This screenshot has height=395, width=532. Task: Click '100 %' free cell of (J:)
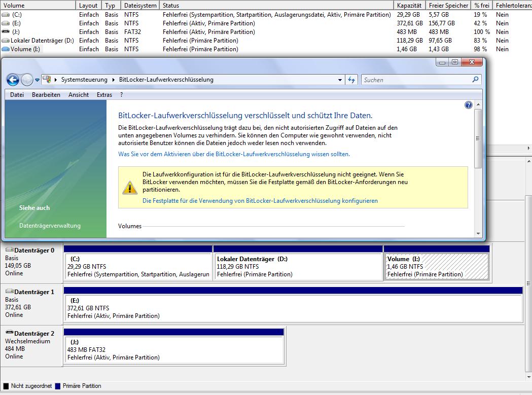(x=482, y=31)
